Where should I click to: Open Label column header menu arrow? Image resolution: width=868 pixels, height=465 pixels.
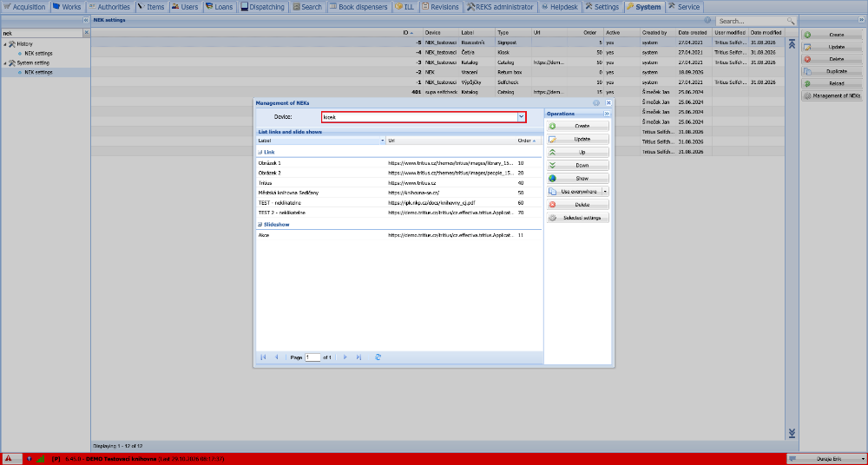point(383,141)
